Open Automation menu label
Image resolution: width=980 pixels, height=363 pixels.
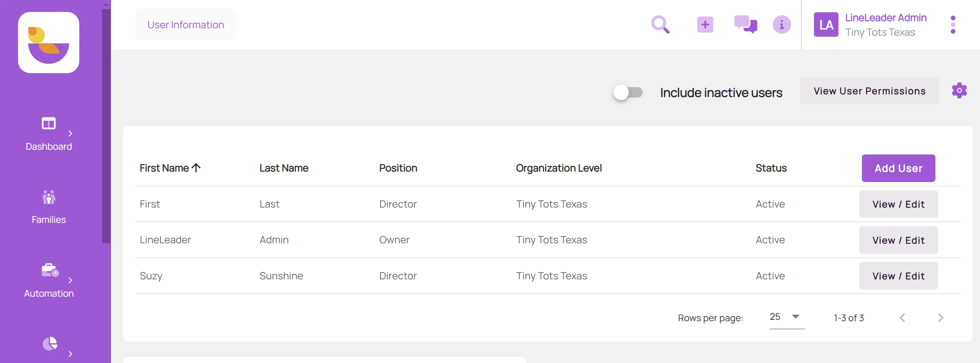click(x=49, y=293)
